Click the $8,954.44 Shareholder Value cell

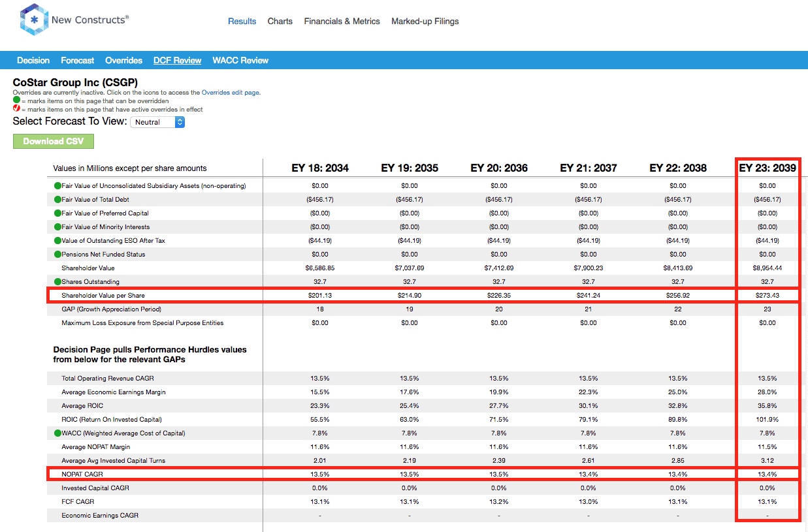pos(768,268)
